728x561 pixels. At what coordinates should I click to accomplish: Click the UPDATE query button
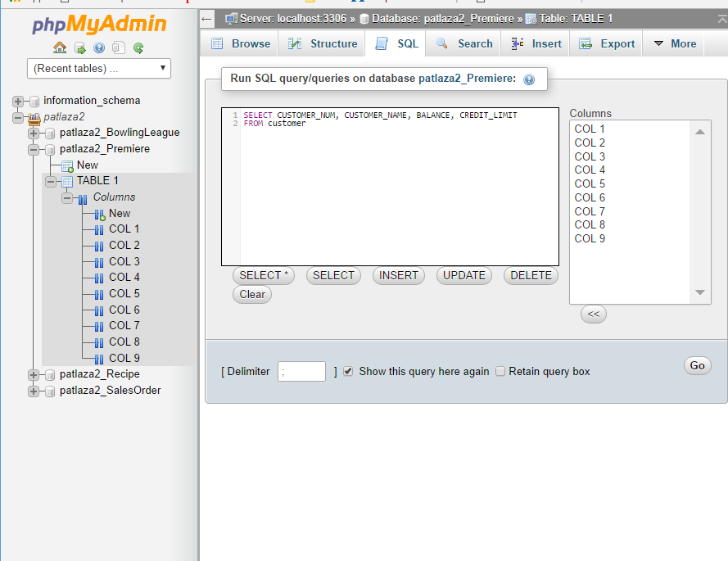click(x=463, y=275)
